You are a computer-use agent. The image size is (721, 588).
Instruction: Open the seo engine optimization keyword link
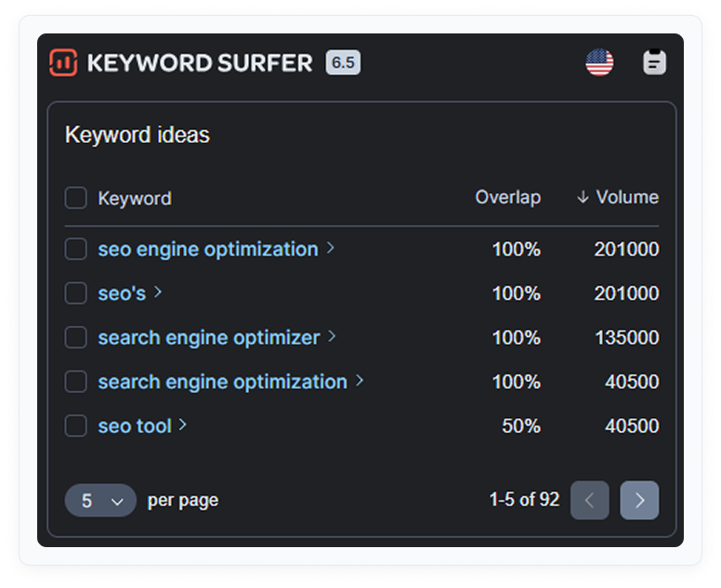click(208, 250)
